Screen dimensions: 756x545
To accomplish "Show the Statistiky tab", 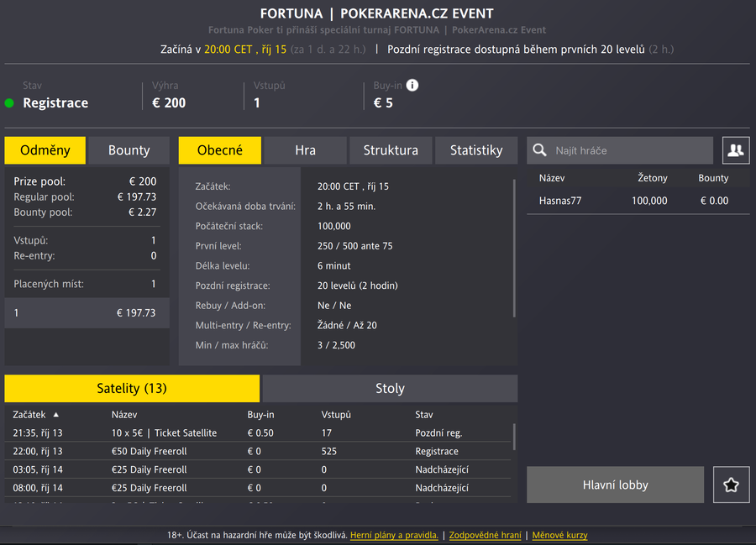I will (476, 150).
